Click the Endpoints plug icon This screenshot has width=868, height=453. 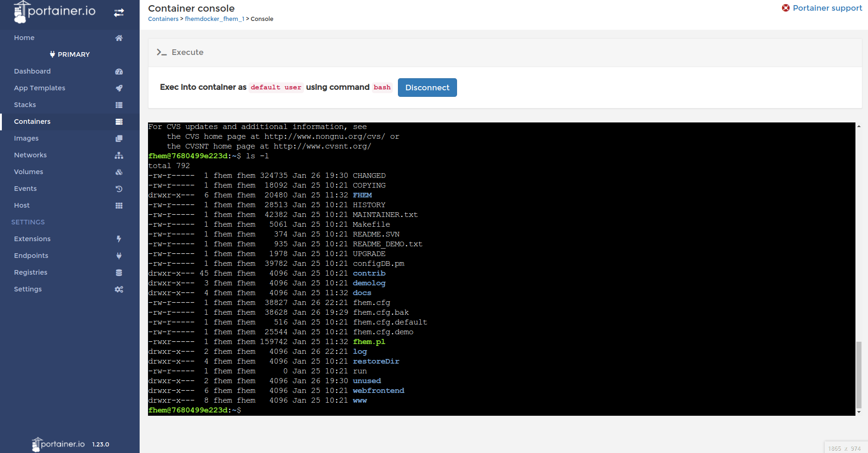coord(119,256)
